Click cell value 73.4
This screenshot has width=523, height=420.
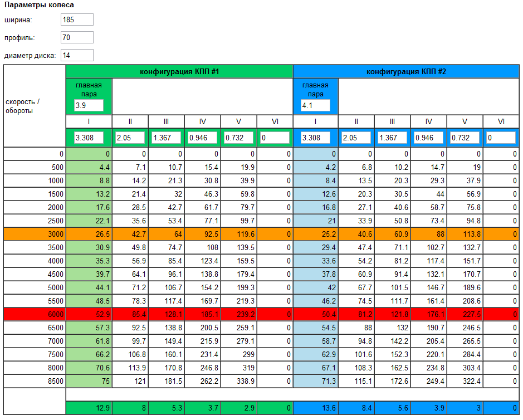(429, 221)
